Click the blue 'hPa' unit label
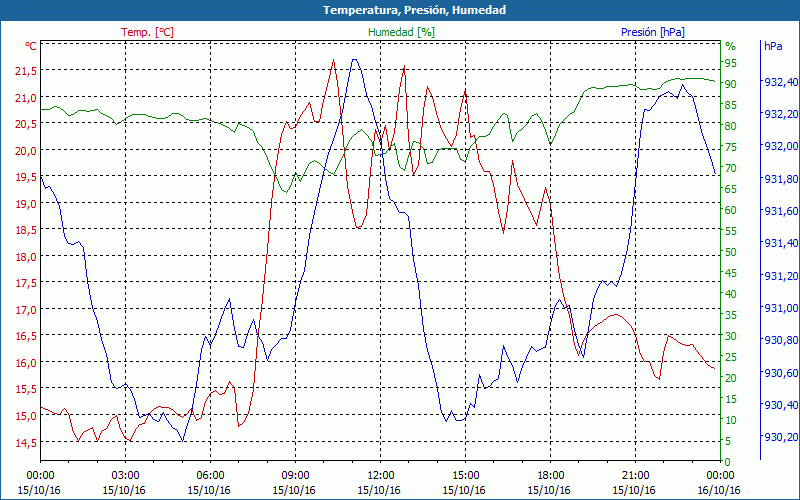The height and width of the screenshot is (500, 800). tap(773, 46)
